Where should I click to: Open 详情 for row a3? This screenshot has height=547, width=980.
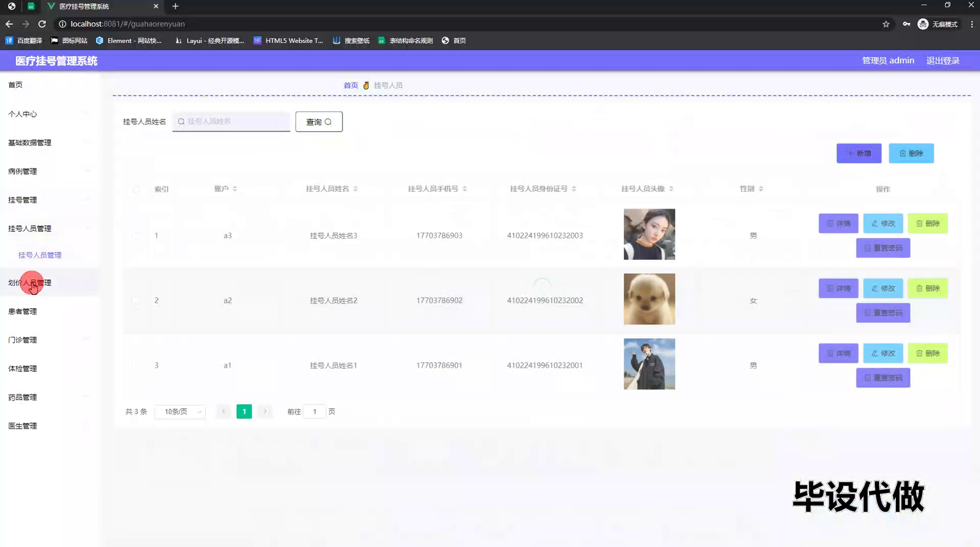839,223
